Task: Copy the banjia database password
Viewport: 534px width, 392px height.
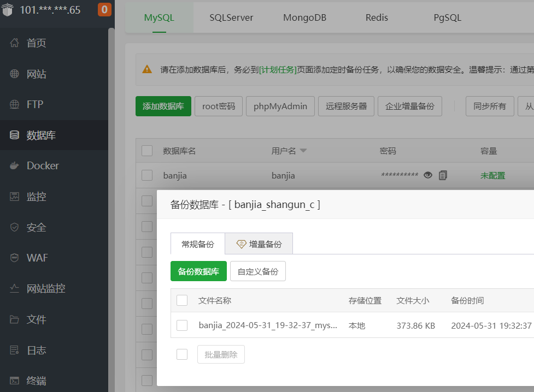Action: coord(443,175)
